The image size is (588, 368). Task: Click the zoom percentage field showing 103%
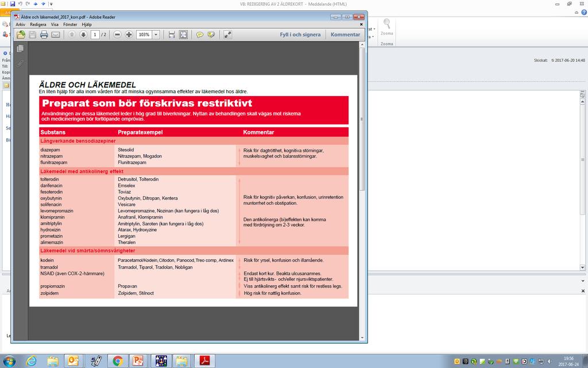tap(144, 34)
